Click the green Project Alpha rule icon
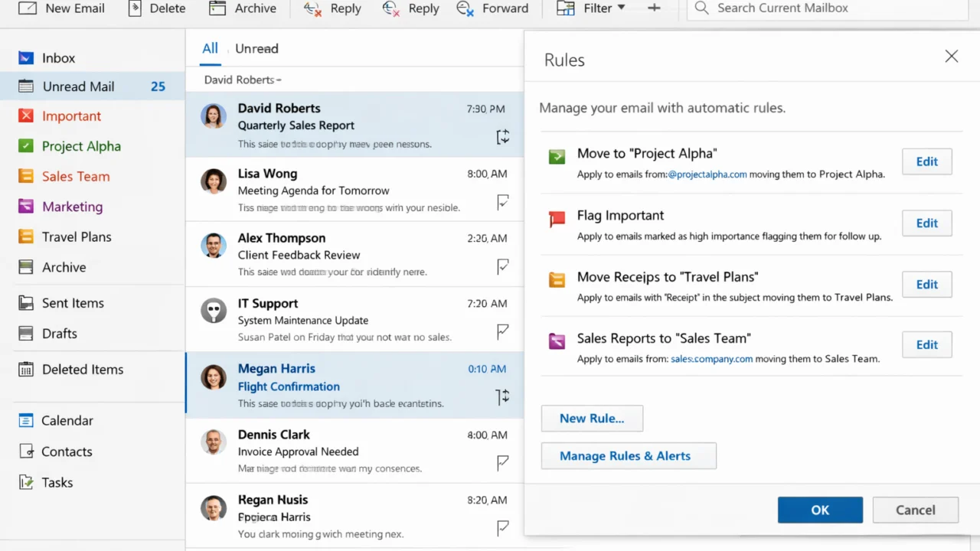The image size is (980, 551). 557,157
